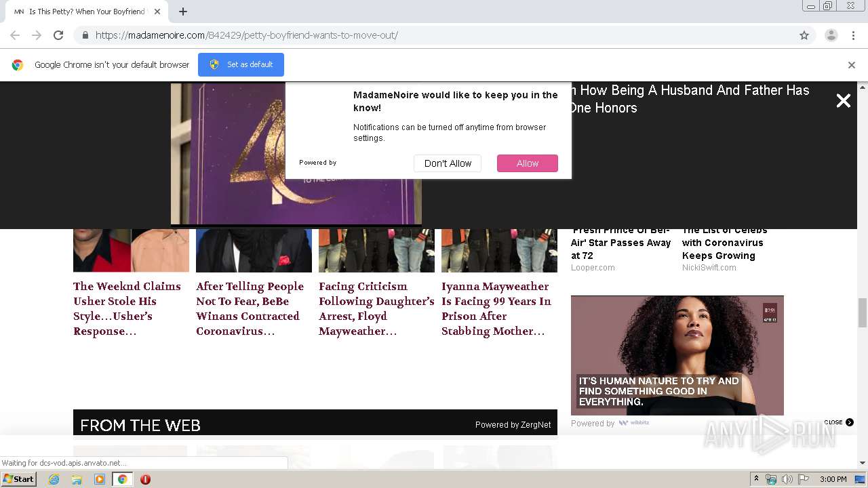Open the network tray icon
This screenshot has width=868, height=488.
tap(771, 479)
